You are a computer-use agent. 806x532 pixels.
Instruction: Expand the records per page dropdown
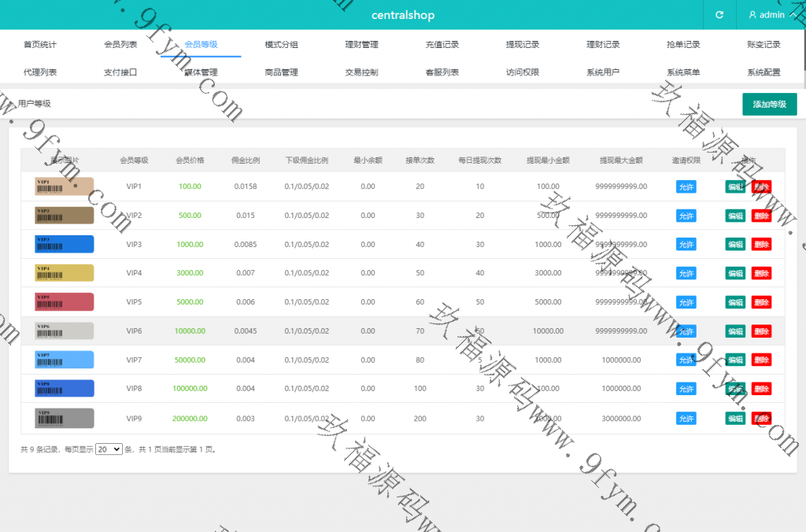pyautogui.click(x=109, y=449)
